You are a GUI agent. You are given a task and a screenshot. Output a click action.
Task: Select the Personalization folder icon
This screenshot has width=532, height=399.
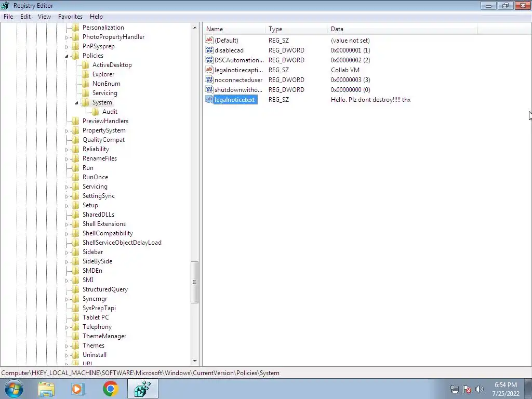(76, 27)
